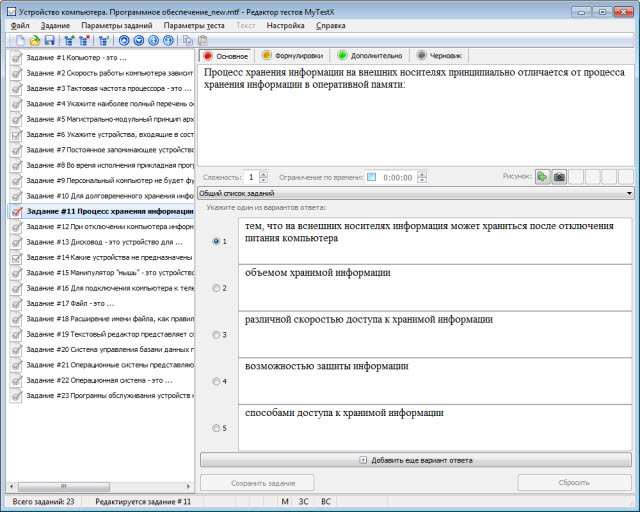Viewport: 640px width, 512px height.
Task: Open a test file via folder icon
Action: (35, 41)
